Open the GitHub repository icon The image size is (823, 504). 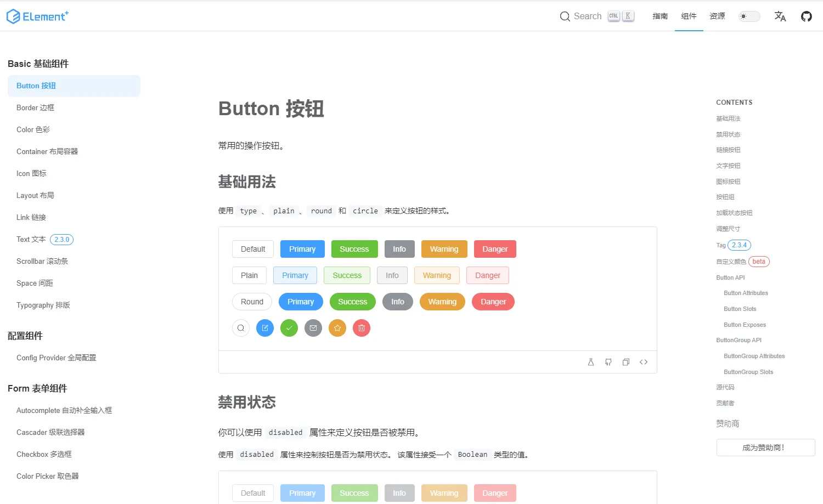806,16
